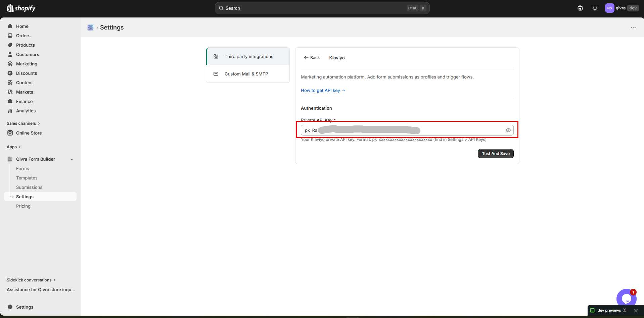Click the Qivra Form Builder app icon
This screenshot has height=318, width=644.
10,159
